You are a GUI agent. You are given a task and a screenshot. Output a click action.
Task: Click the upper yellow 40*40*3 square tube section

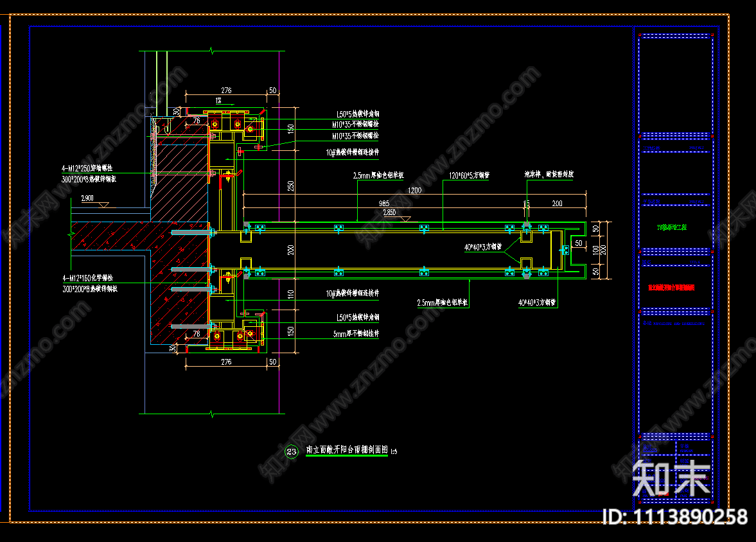tap(526, 236)
